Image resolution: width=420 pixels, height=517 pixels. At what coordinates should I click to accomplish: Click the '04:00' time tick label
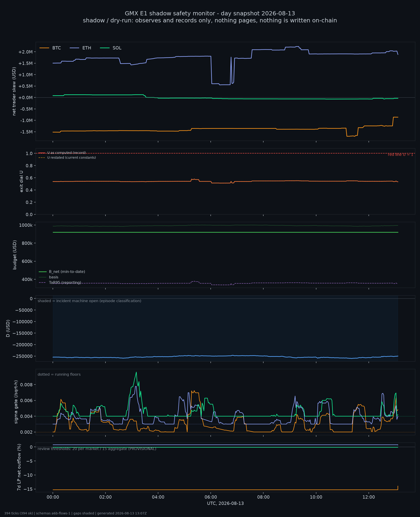pyautogui.click(x=158, y=497)
